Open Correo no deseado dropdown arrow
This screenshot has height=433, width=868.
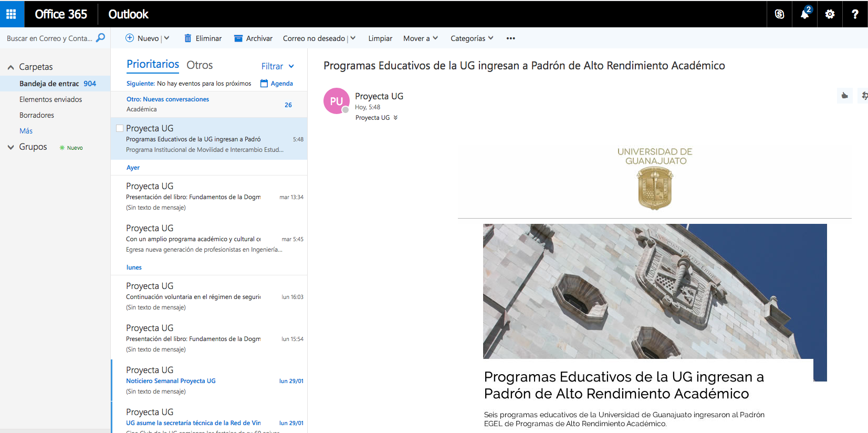pos(353,38)
